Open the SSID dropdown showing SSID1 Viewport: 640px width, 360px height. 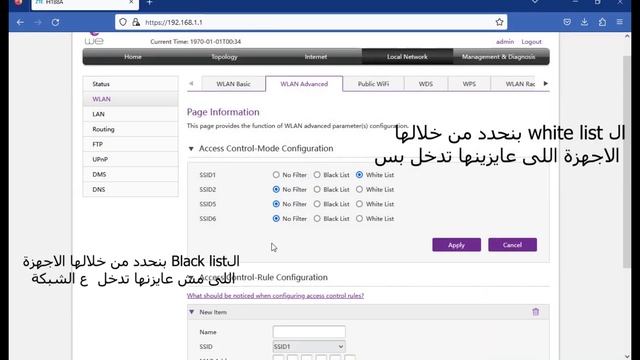coord(309,347)
